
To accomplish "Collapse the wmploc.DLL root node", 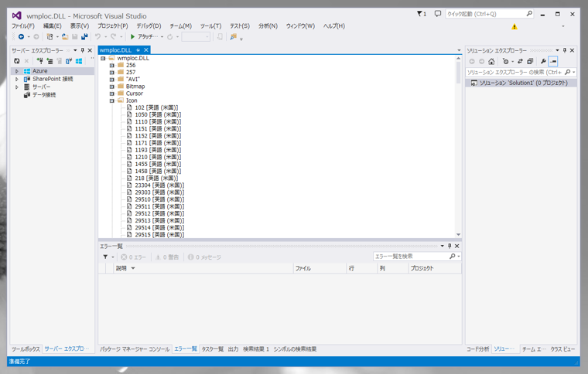I will [x=103, y=59].
